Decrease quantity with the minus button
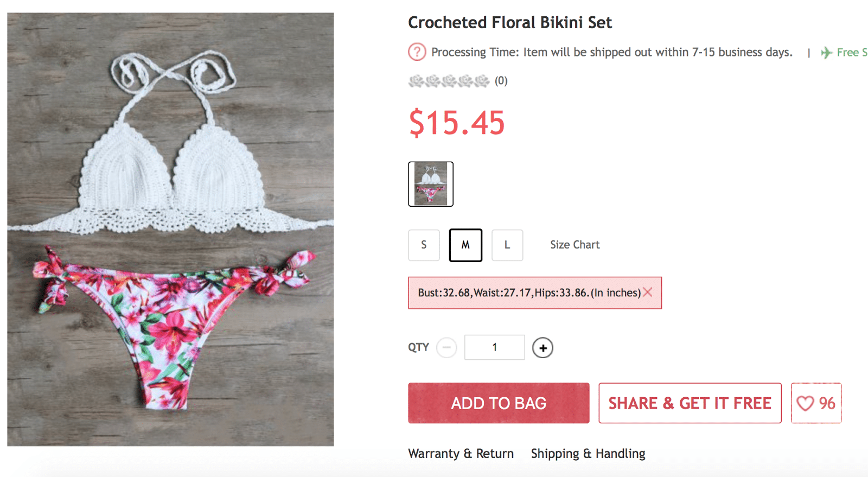This screenshot has height=477, width=868. [x=446, y=347]
